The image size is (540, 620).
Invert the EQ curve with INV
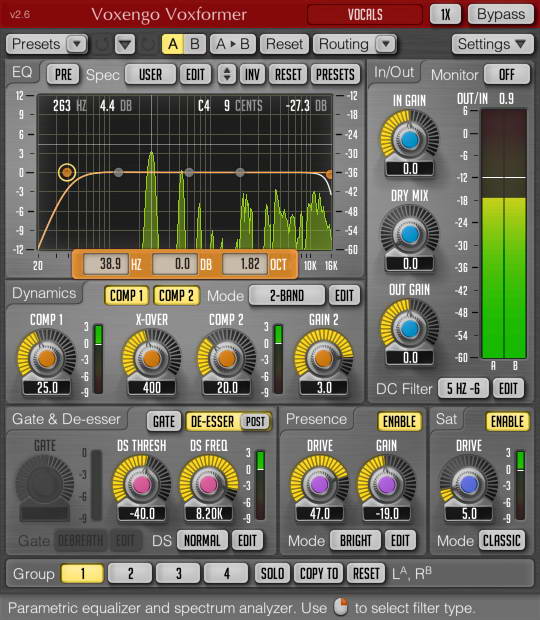pyautogui.click(x=252, y=74)
